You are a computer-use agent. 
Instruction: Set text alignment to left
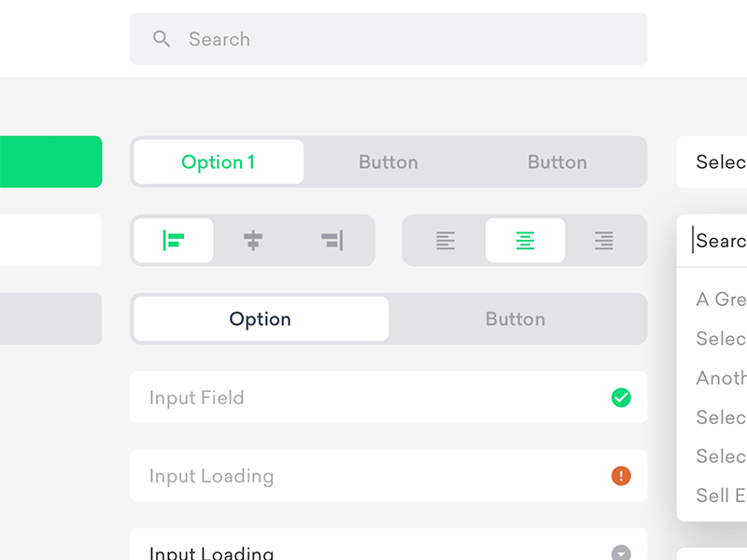tap(445, 241)
